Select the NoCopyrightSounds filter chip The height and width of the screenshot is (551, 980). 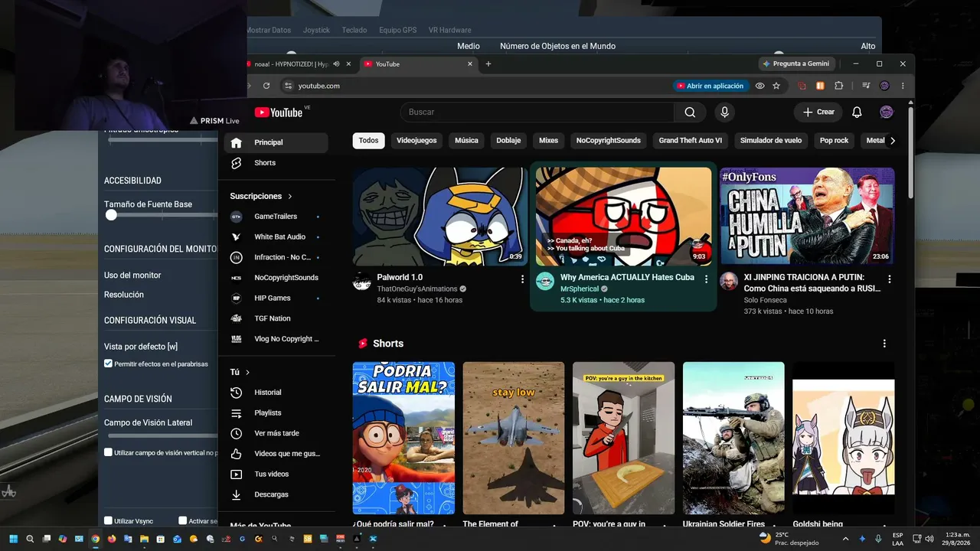click(x=608, y=141)
